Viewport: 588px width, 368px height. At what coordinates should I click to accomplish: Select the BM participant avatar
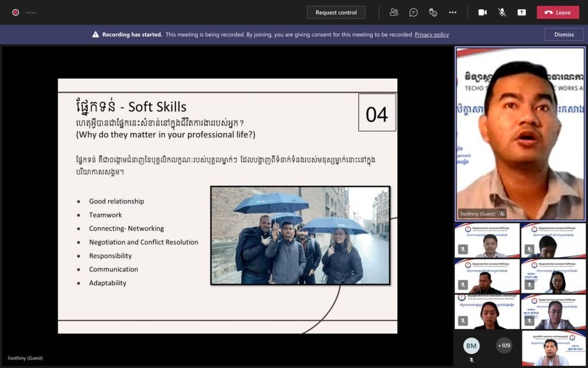471,346
